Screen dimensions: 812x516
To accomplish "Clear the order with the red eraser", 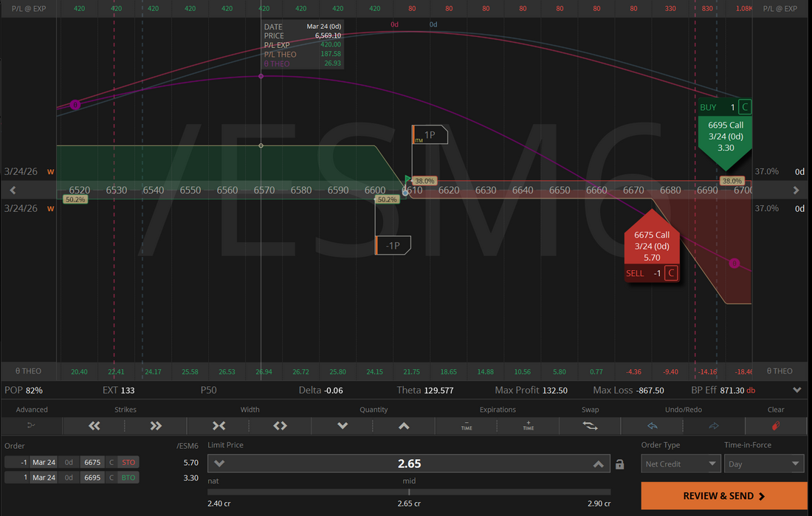I will click(x=776, y=426).
